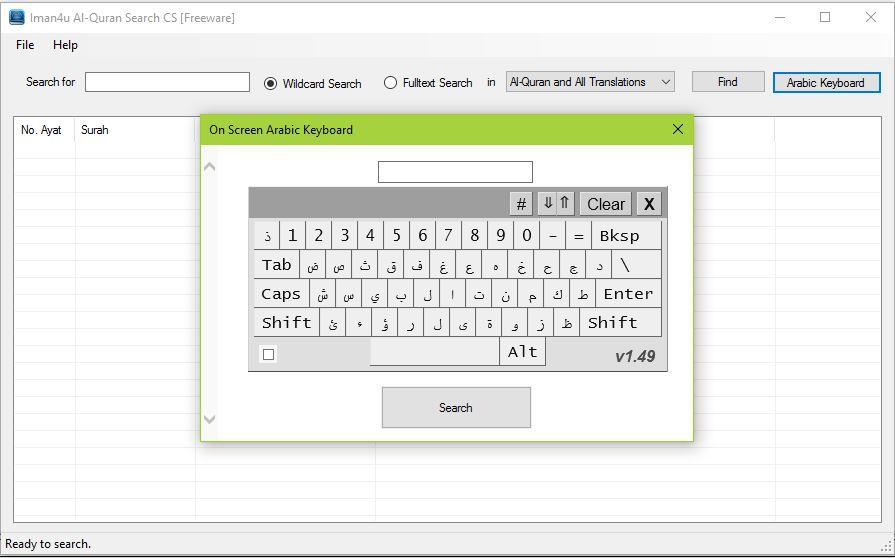Tap the Arabic ي key
Screen dimensions: 895x558
pyautogui.click(x=374, y=294)
